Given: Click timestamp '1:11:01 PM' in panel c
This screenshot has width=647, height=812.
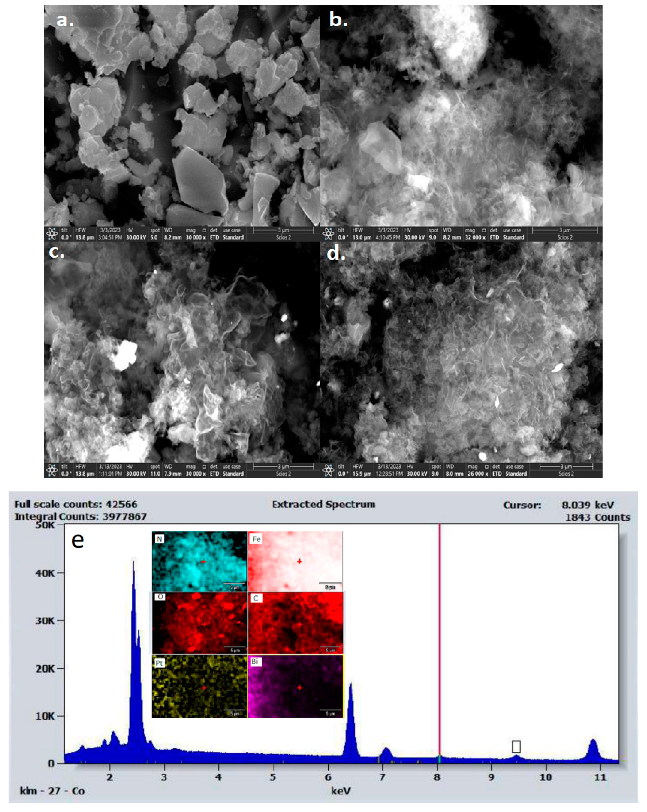Looking at the screenshot, I should (110, 474).
